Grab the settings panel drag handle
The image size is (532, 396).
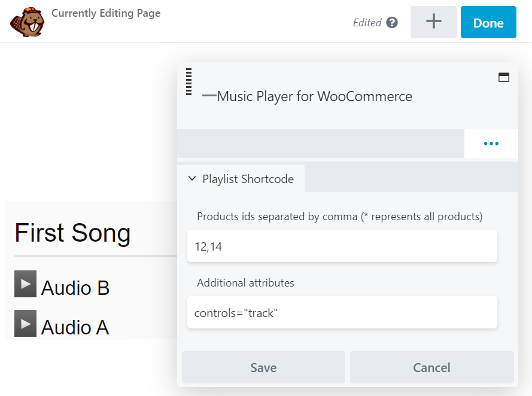pyautogui.click(x=189, y=82)
